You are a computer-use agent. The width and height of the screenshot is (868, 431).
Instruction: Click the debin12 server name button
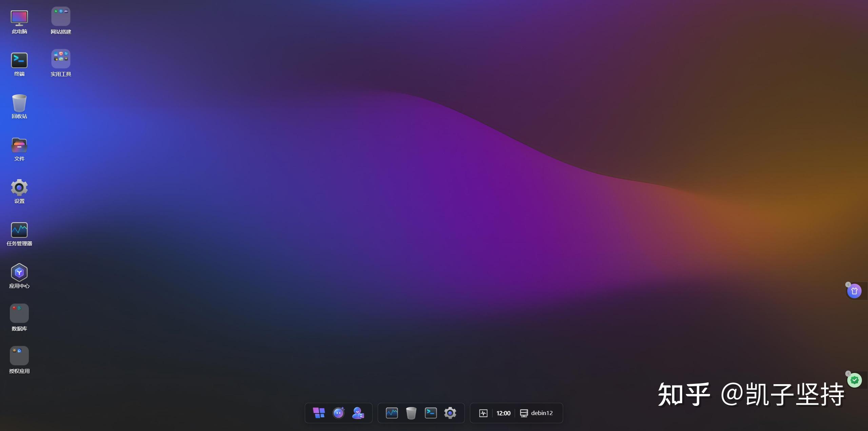point(536,413)
